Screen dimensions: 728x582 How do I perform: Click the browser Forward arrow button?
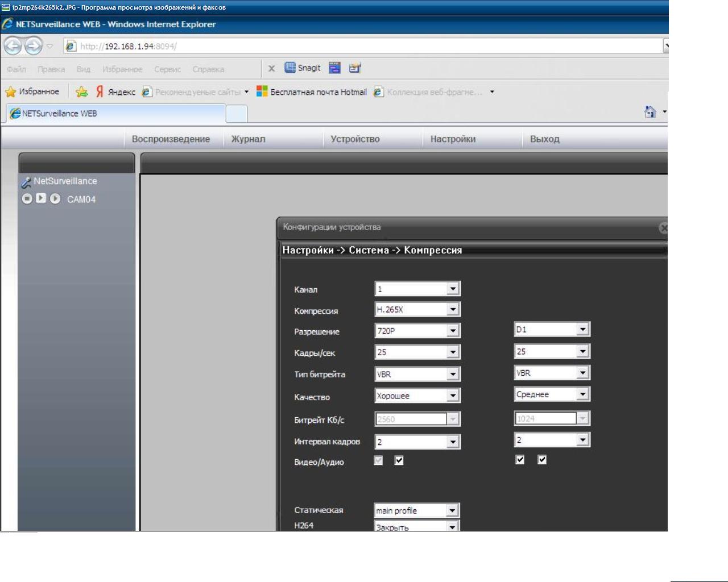point(33,45)
